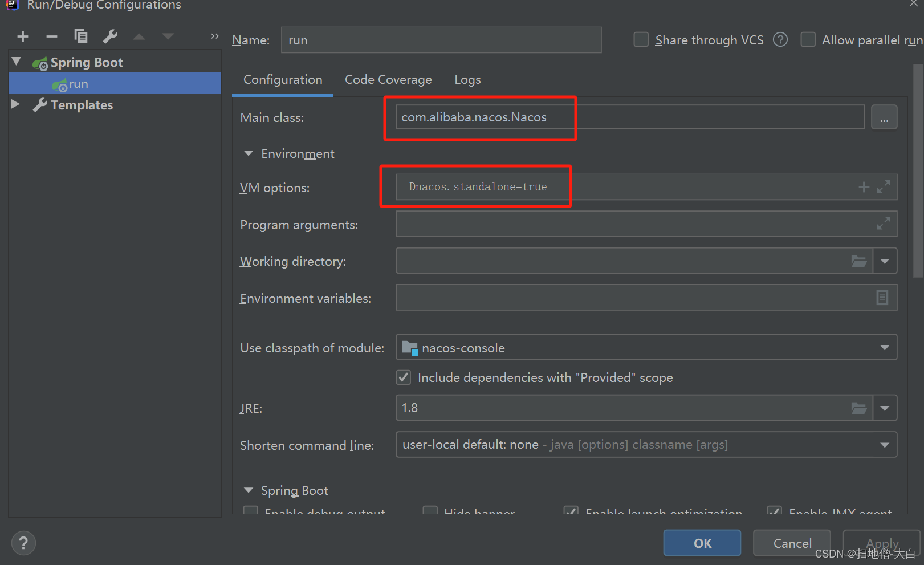Viewport: 924px width, 565px height.
Task: Focus the Main class input field
Action: pyautogui.click(x=630, y=117)
